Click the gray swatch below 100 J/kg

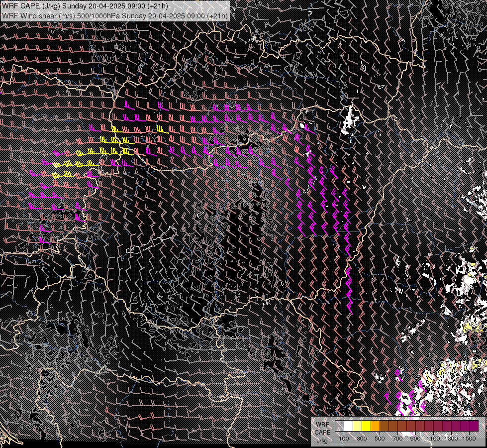click(339, 426)
